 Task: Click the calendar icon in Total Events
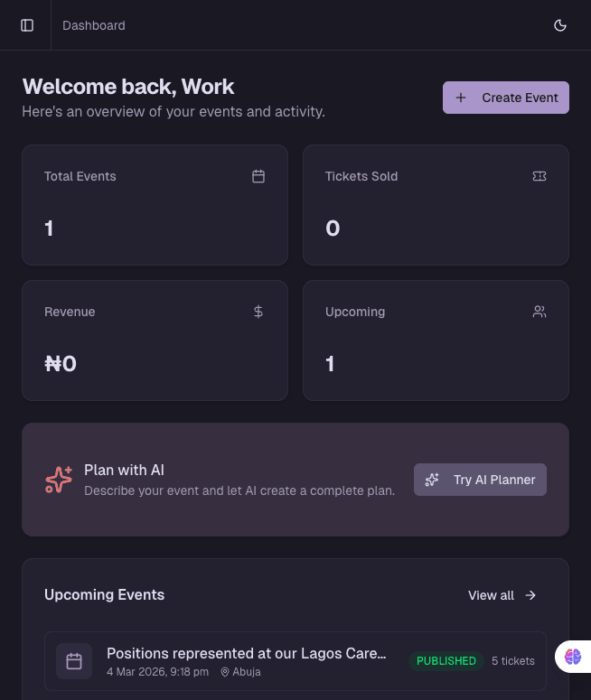pyautogui.click(x=258, y=176)
